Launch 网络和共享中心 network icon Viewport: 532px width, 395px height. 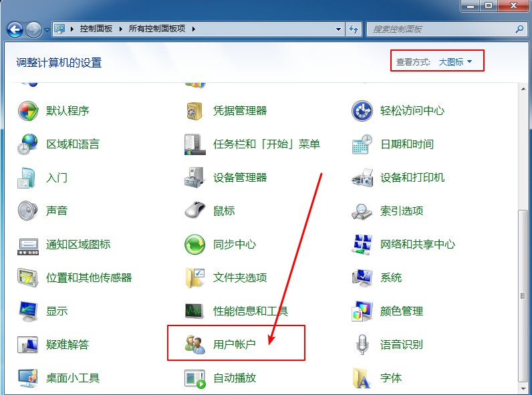tap(362, 245)
